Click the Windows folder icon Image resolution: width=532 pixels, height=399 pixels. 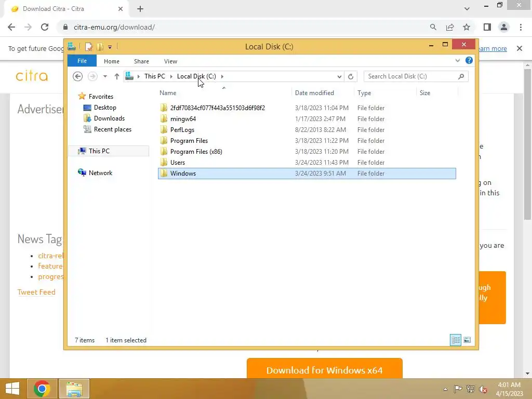164,173
